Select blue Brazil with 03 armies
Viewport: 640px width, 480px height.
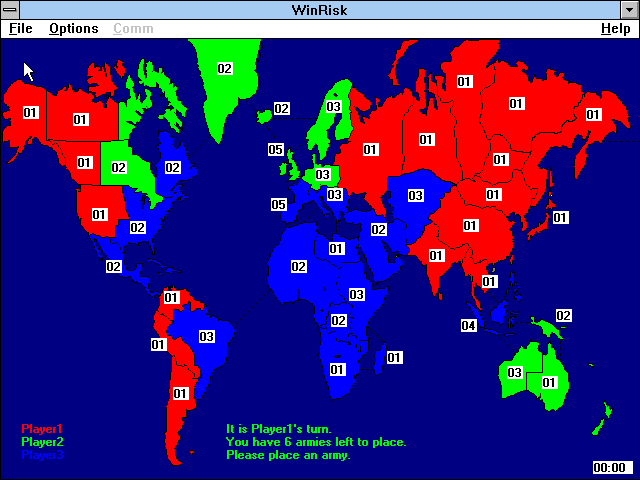pos(207,336)
